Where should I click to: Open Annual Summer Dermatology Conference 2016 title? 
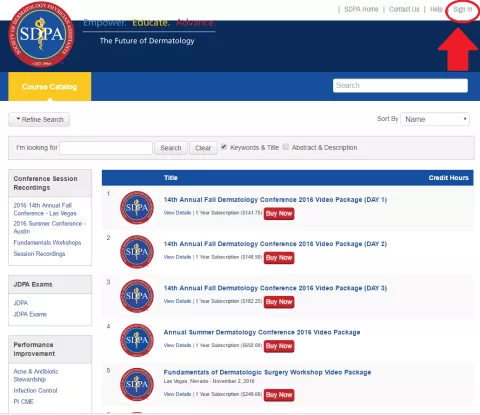262,332
